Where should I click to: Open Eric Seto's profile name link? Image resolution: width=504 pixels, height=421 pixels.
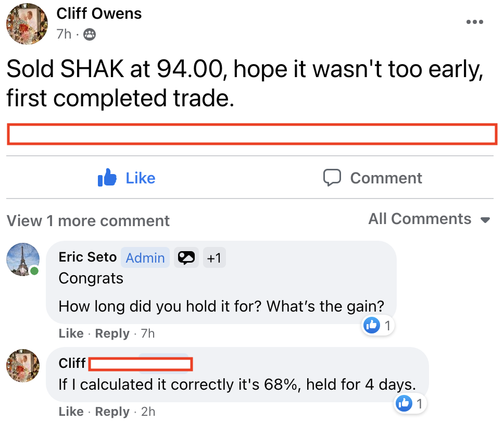86,257
